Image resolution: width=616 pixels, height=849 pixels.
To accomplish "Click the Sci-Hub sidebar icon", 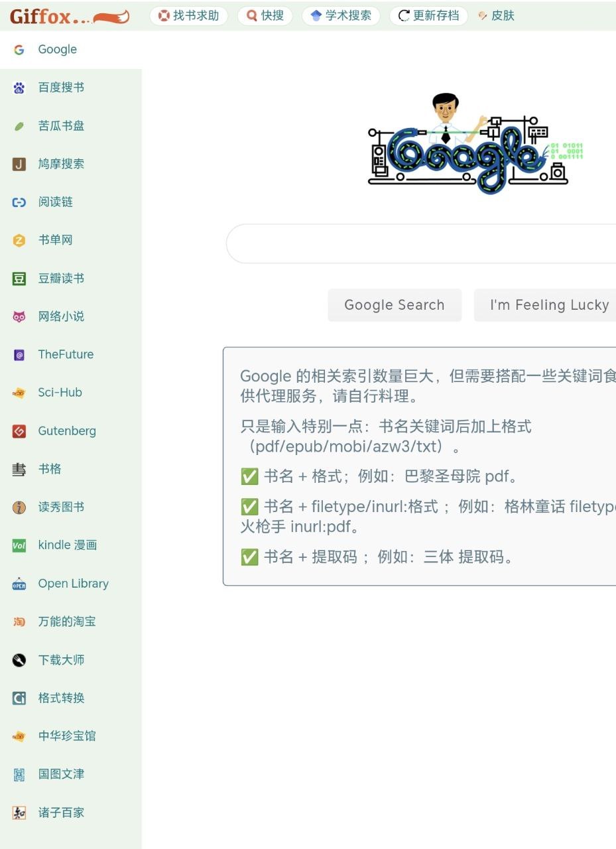I will point(19,393).
